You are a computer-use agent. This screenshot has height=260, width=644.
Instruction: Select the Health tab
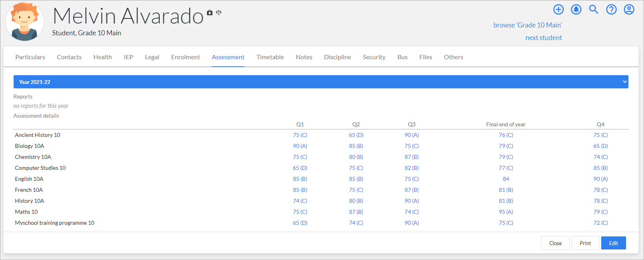(103, 57)
